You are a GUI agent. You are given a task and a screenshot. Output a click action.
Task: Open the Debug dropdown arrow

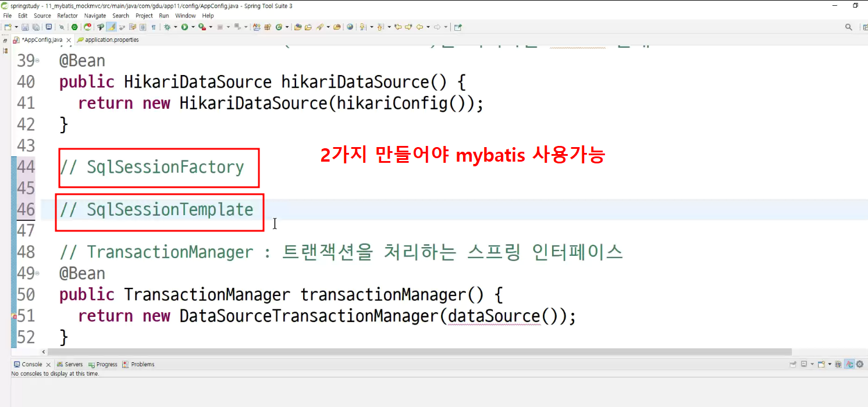176,27
